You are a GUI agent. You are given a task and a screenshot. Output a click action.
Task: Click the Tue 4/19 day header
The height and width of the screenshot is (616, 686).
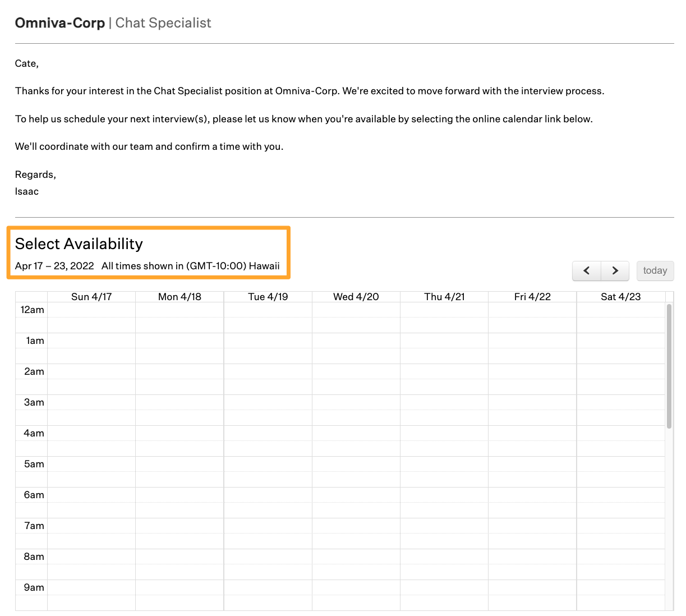tap(268, 296)
